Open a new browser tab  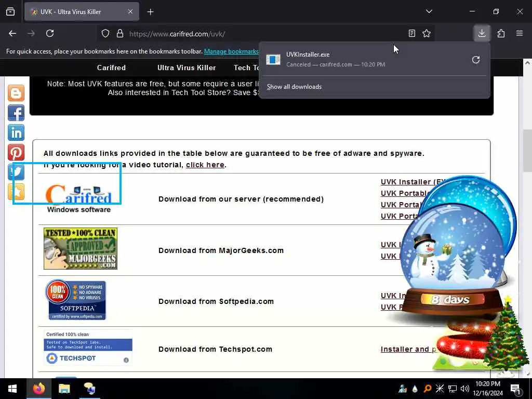pos(150,12)
